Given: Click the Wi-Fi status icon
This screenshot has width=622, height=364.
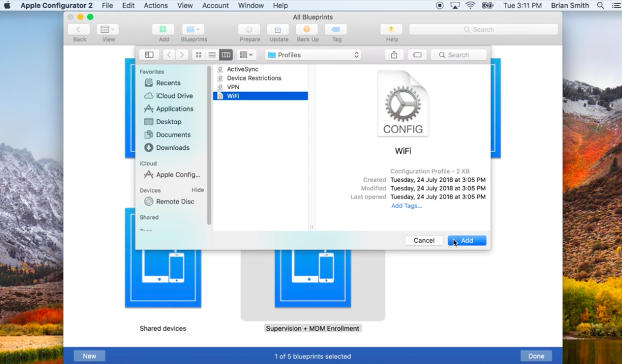Looking at the screenshot, I should (x=470, y=5).
